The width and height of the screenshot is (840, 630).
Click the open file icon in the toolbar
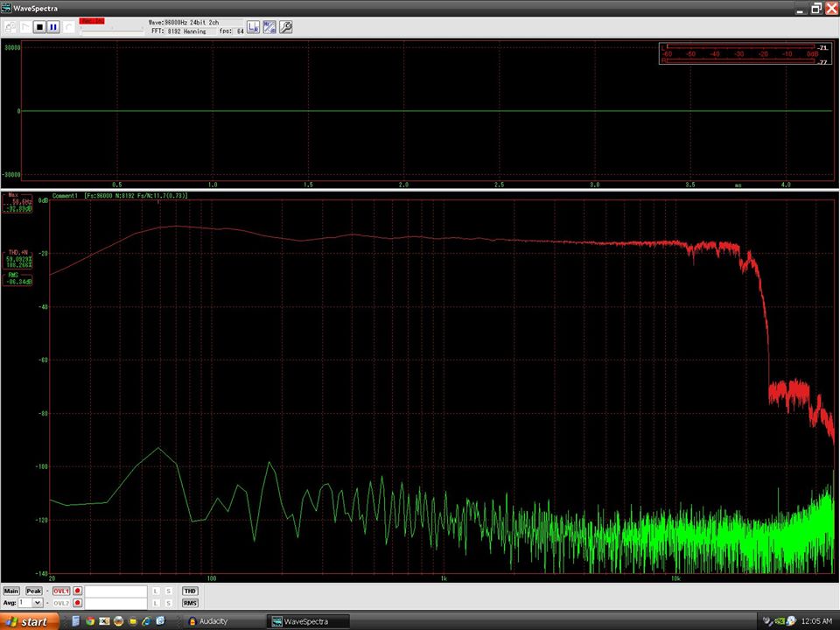point(10,27)
